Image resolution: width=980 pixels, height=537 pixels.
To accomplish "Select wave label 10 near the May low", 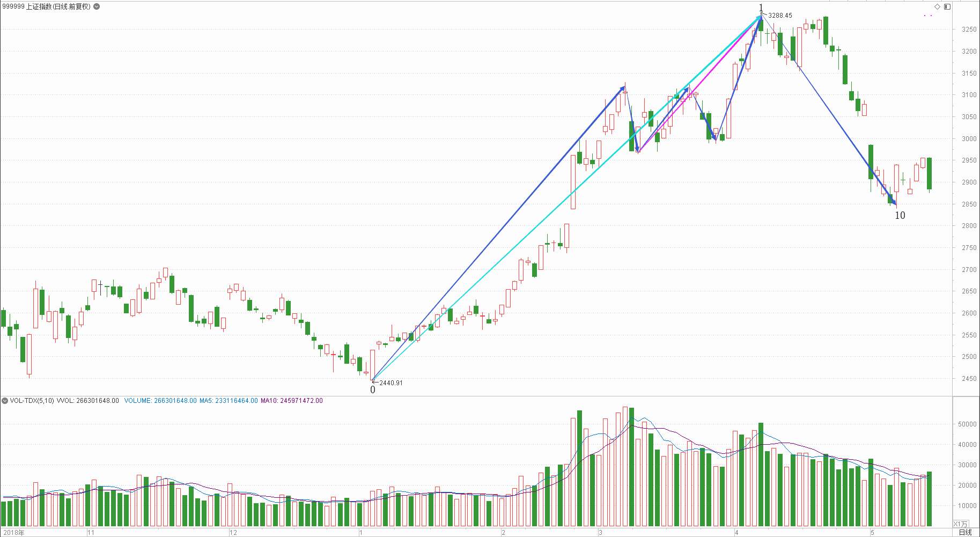I will click(900, 216).
